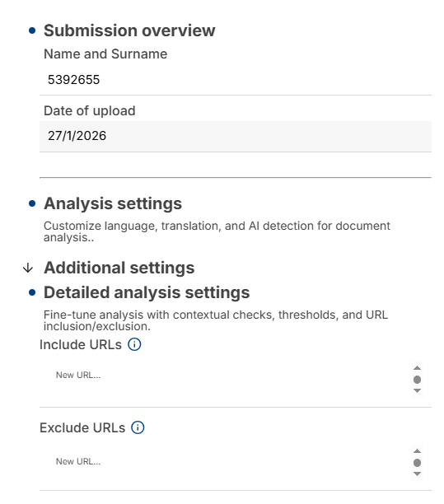
Task: Click the Detailed analysis settings bullet marker
Action: tap(32, 292)
